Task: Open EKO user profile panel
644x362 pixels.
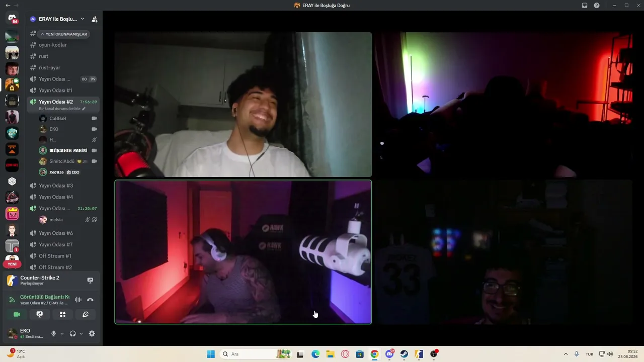Action: 26,333
